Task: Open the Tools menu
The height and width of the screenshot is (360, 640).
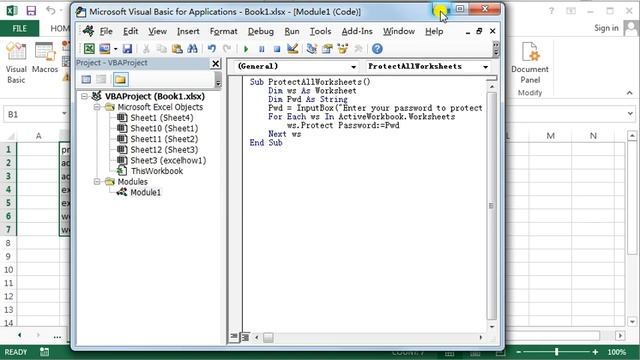Action: click(320, 31)
